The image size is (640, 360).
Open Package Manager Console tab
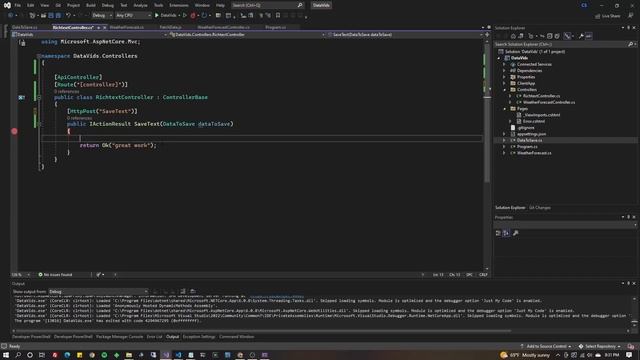tap(119, 337)
